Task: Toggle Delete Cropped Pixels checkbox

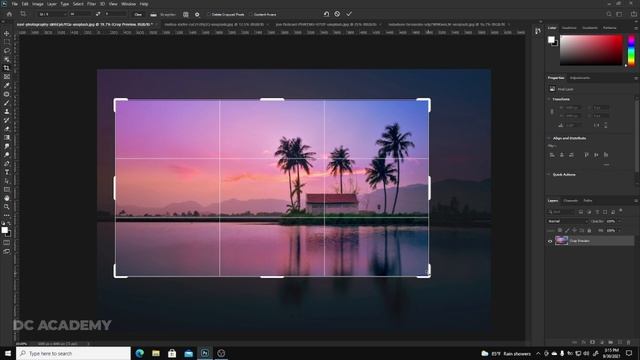Action: pos(209,14)
